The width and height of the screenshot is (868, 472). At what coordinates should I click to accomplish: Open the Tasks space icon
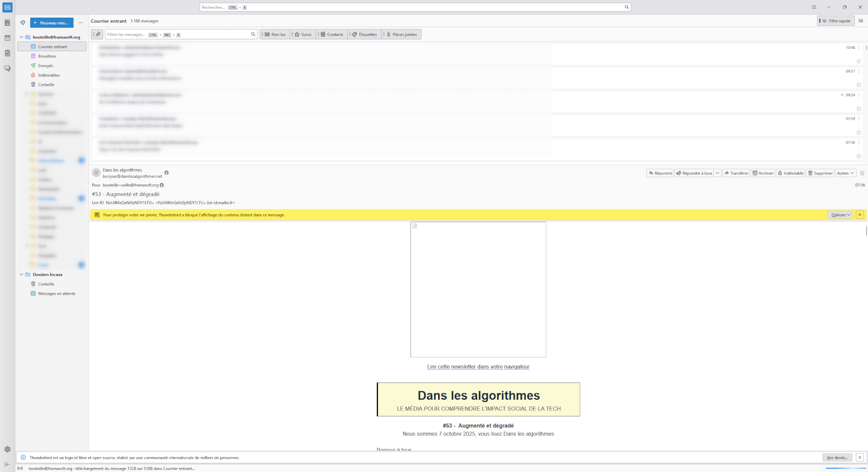point(7,53)
